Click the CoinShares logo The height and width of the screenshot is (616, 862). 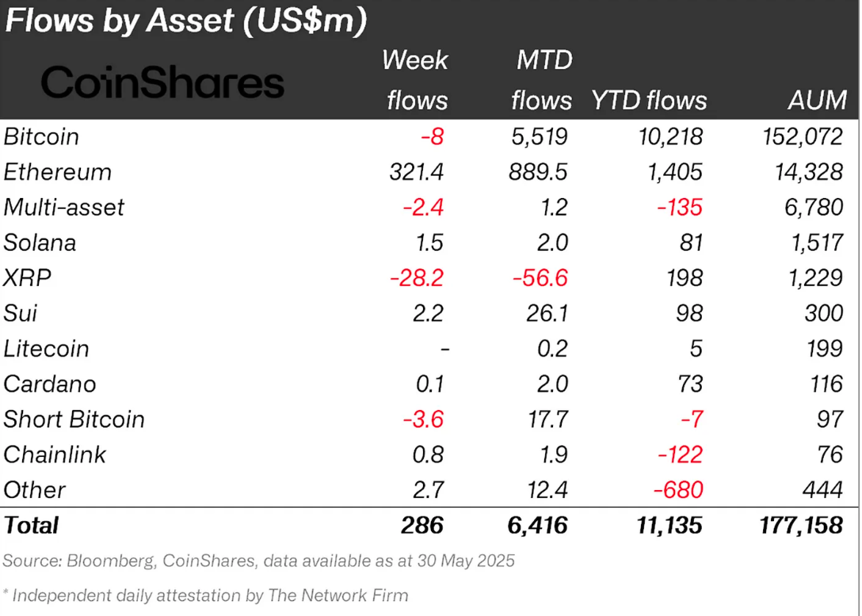coord(162,83)
